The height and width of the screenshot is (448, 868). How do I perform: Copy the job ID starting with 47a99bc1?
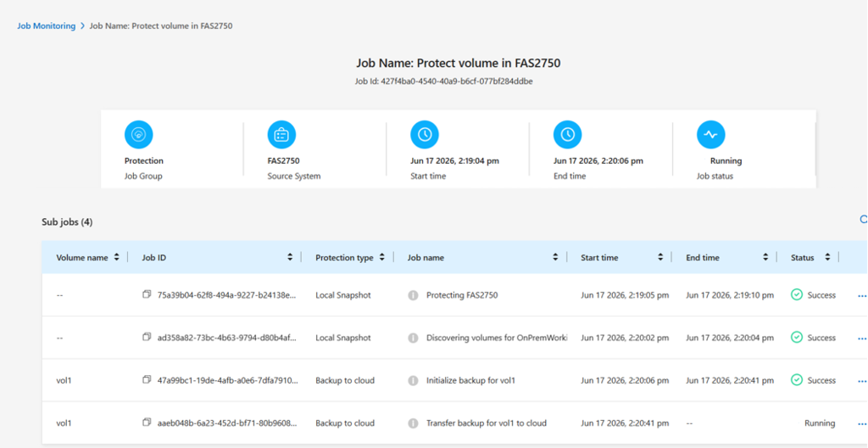[x=146, y=380]
